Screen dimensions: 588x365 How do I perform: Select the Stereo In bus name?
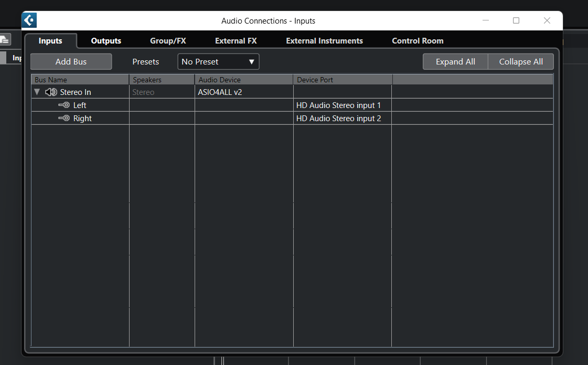76,92
